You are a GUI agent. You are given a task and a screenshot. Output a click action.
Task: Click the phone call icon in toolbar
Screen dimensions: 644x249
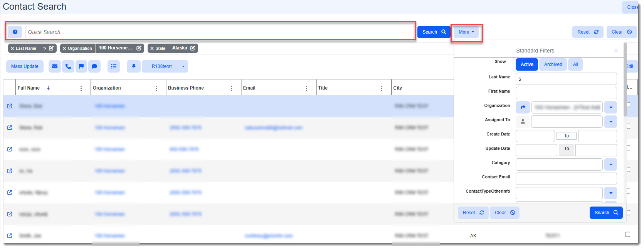68,66
